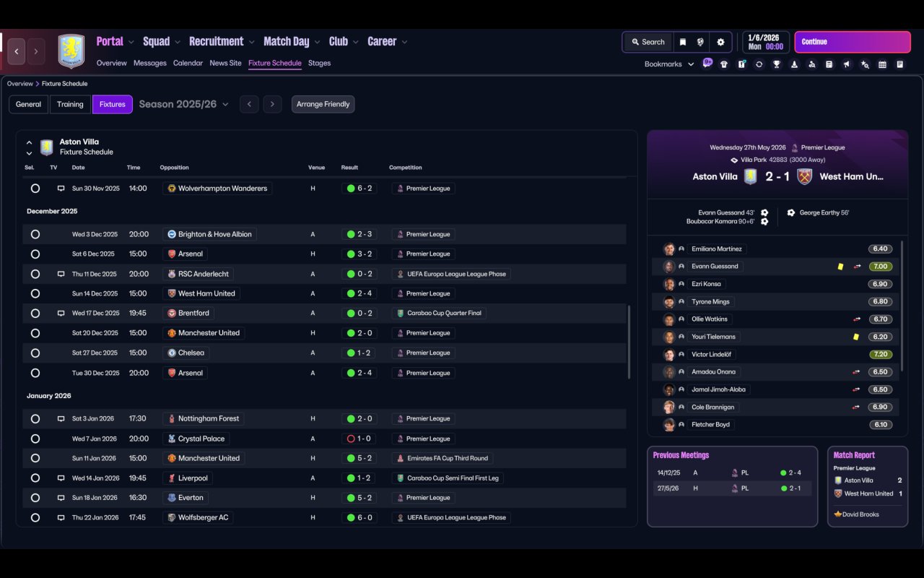Go forward with the right arrow button
Screen dimensions: 924x578
36,51
